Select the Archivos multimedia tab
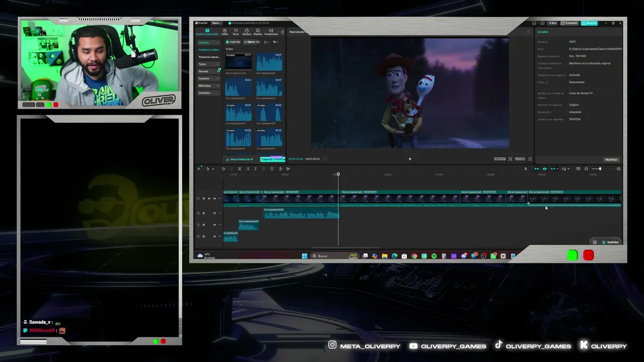The image size is (644, 362). [x=207, y=32]
